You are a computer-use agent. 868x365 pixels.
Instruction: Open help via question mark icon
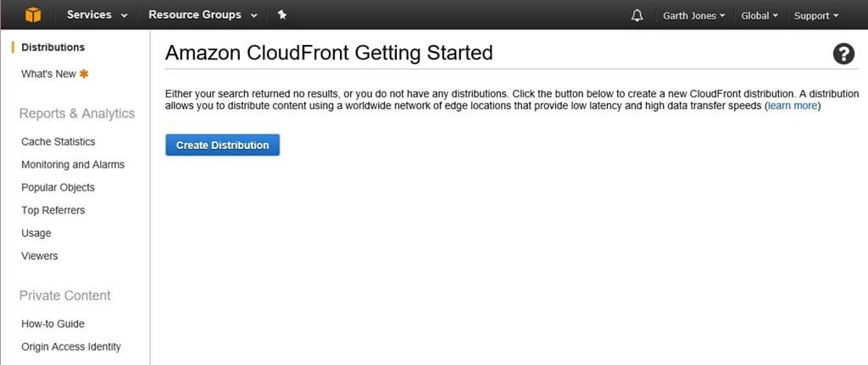[843, 53]
